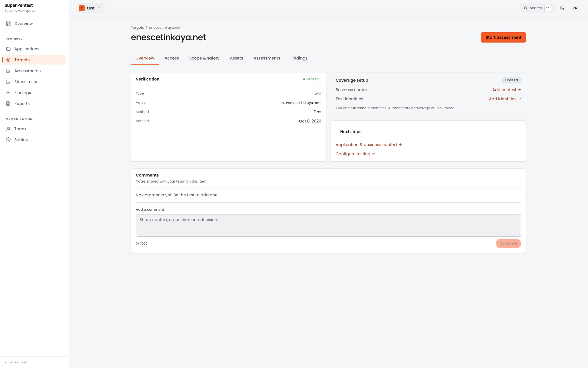Click the Applications folder icon
This screenshot has height=368, width=588.
[8, 49]
